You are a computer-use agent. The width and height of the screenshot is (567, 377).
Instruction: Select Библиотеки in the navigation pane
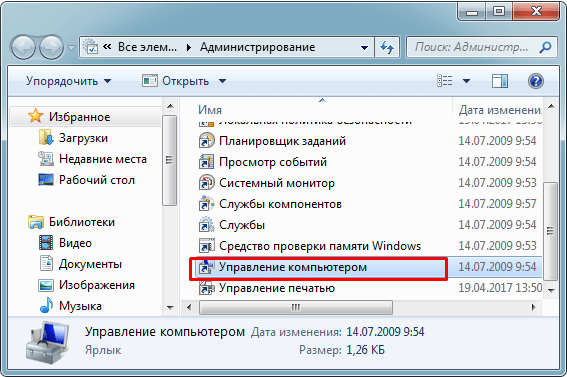(82, 222)
